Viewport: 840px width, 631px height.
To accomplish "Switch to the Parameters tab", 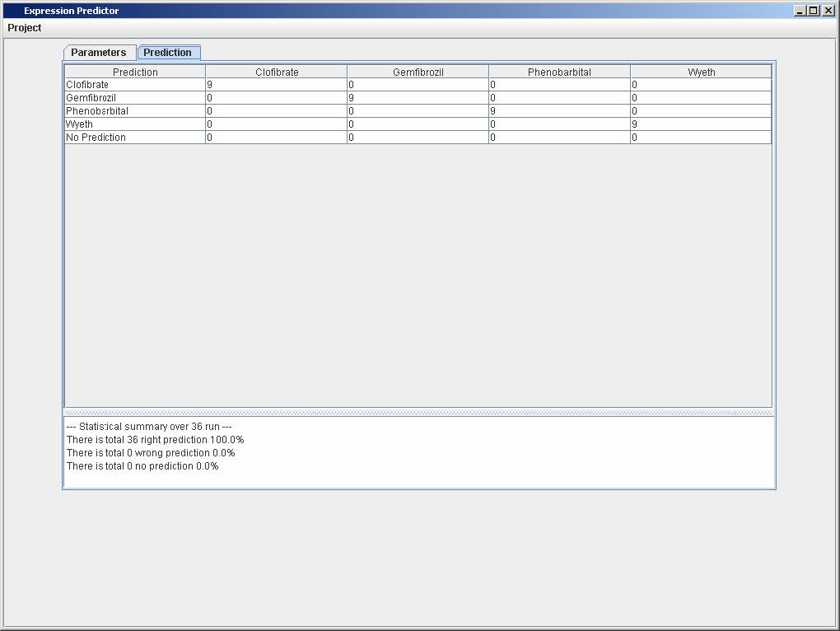I will coord(99,53).
